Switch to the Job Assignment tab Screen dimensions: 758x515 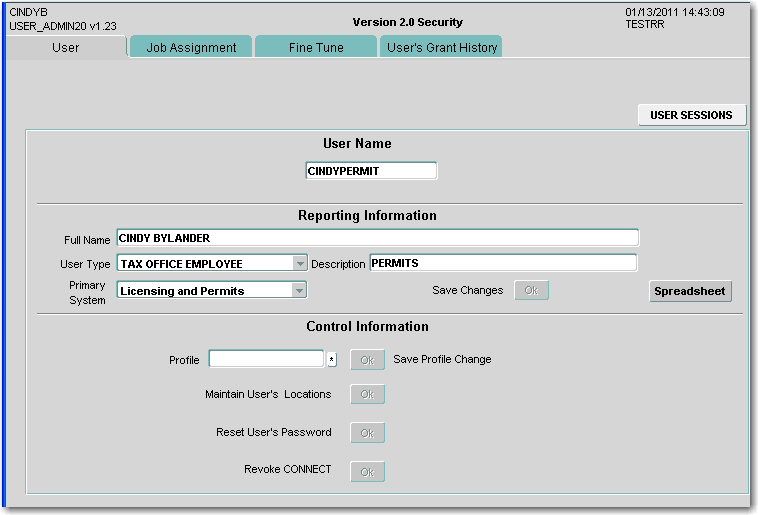191,47
